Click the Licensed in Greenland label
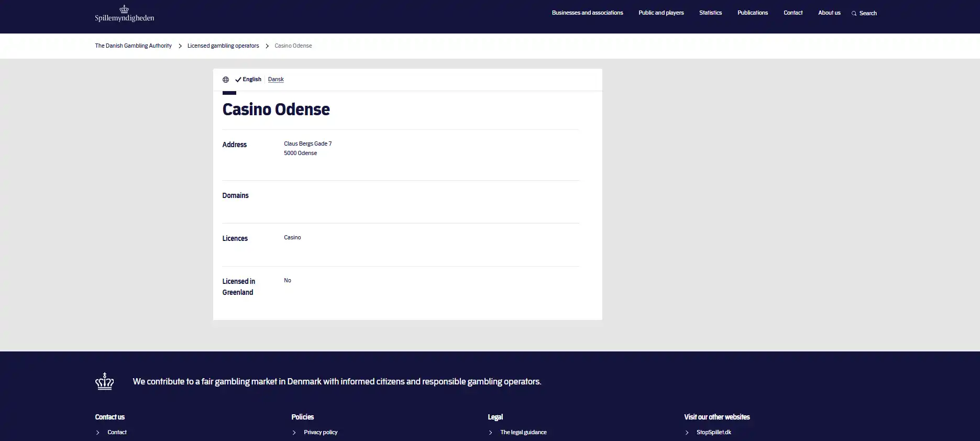 [x=239, y=286]
